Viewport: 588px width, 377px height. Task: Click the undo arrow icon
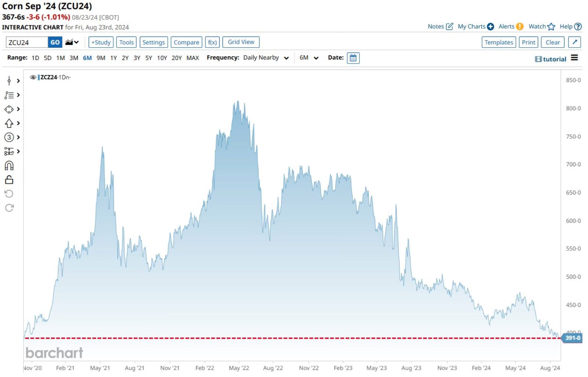(x=9, y=194)
